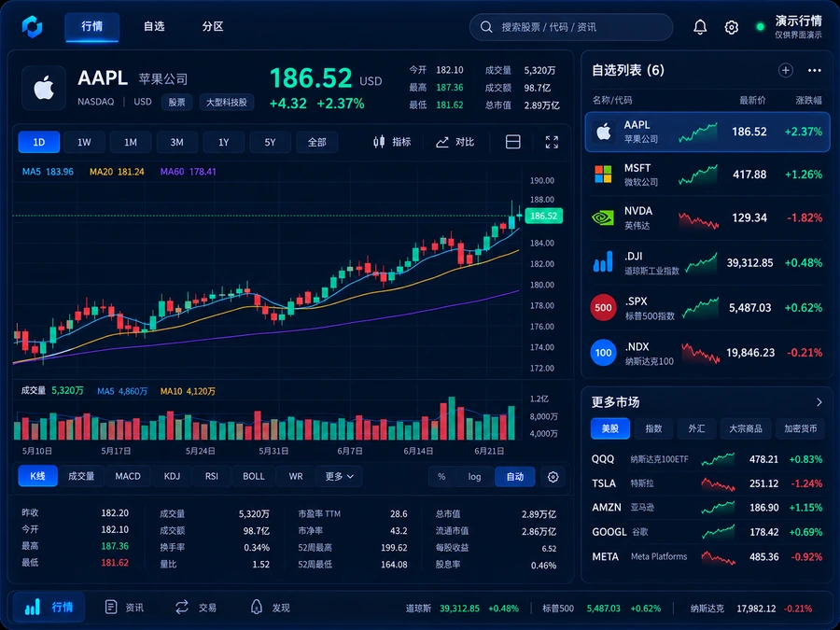Select the 美股 market tab

610,428
